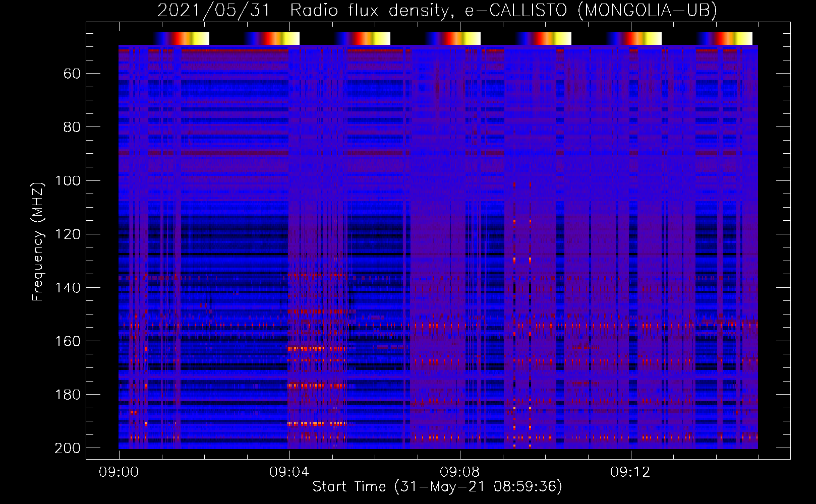Select the 140 MHz frequency tick label

tap(68, 287)
